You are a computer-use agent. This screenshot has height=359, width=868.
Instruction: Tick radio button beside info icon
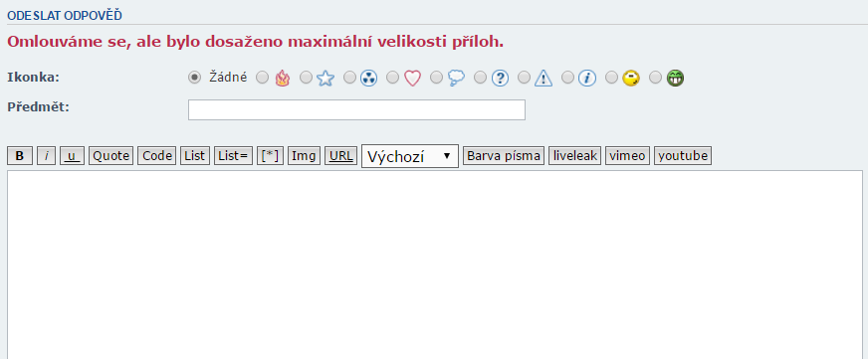click(x=568, y=78)
